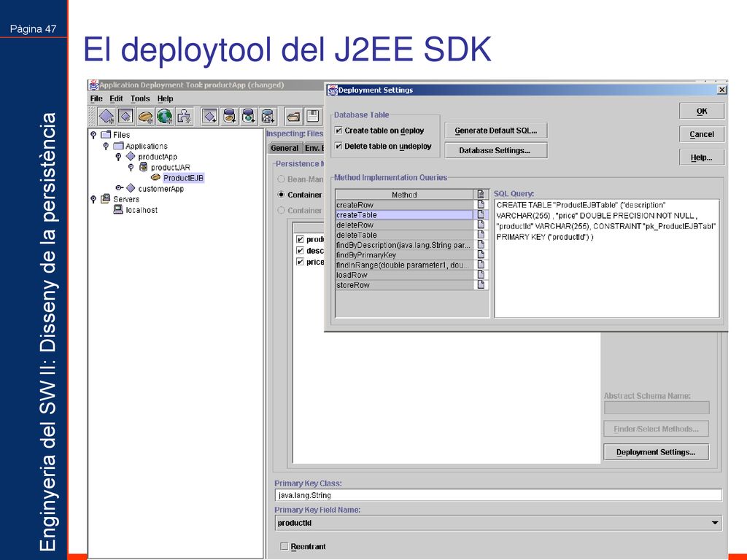This screenshot has height=560, width=747.
Task: Click the document icon in loadRow row
Action: (x=481, y=274)
